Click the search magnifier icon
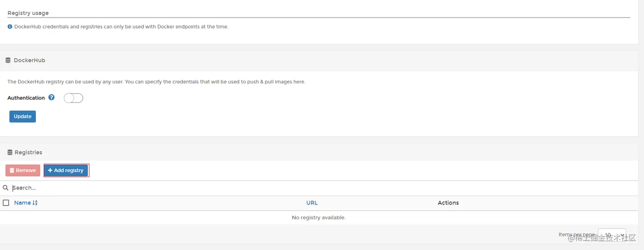Viewport: 644px width, 250px height. click(x=6, y=188)
